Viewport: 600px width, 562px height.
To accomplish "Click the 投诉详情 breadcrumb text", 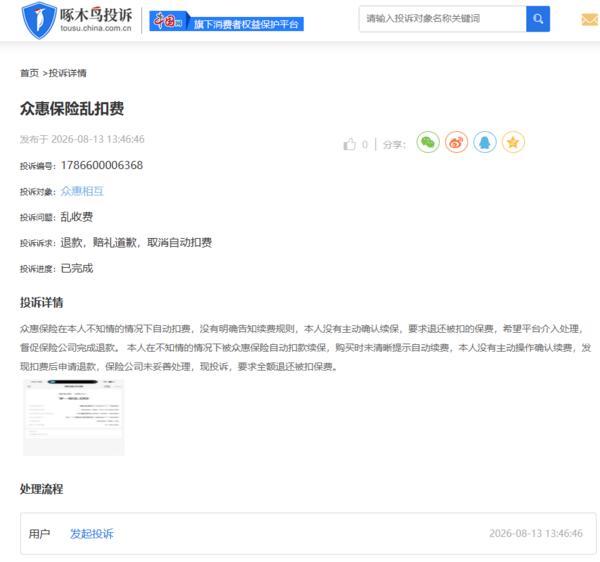I will click(67, 73).
